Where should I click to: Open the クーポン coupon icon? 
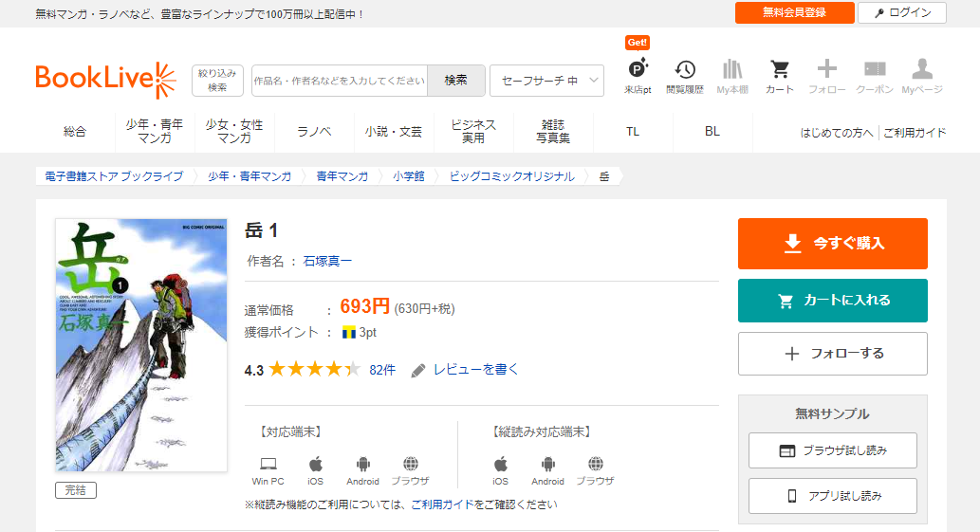[875, 74]
